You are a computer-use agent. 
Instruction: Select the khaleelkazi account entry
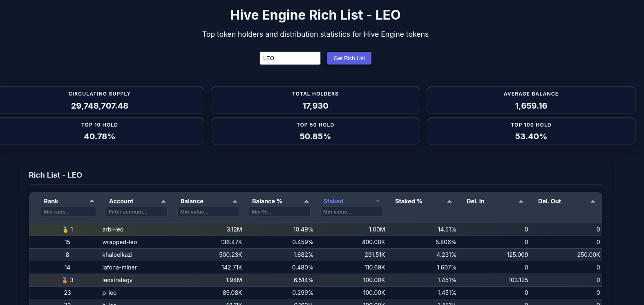click(117, 255)
